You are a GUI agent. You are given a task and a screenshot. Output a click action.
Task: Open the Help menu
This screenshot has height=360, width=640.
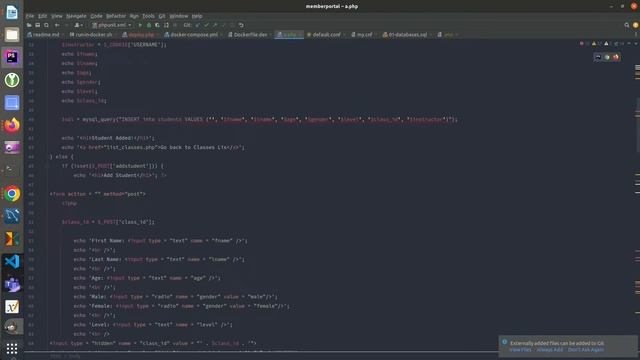tap(197, 16)
